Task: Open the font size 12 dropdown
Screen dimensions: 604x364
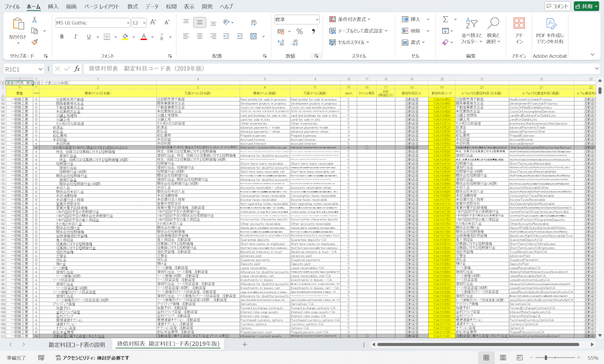Action: click(x=143, y=23)
